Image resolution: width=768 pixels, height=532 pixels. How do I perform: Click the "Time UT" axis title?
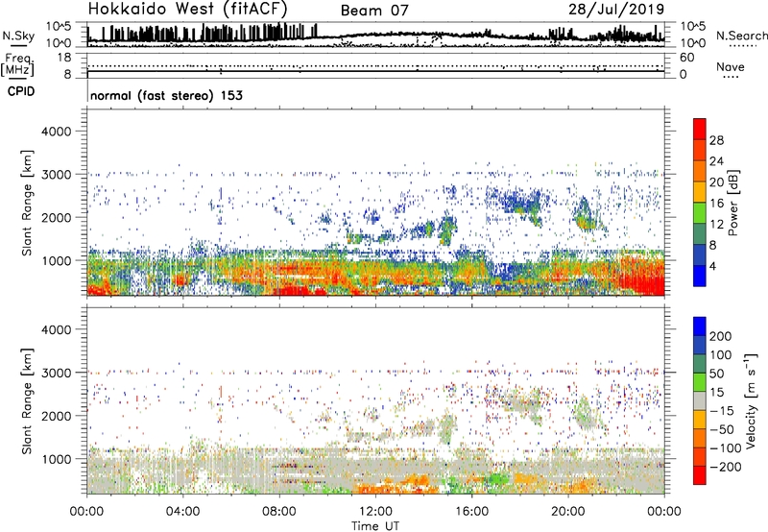click(x=375, y=526)
